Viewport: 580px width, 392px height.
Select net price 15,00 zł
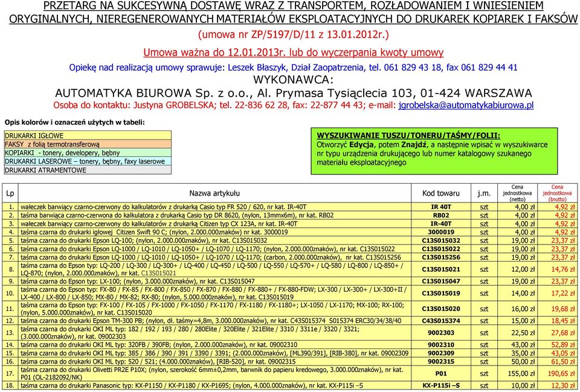coord(517,321)
